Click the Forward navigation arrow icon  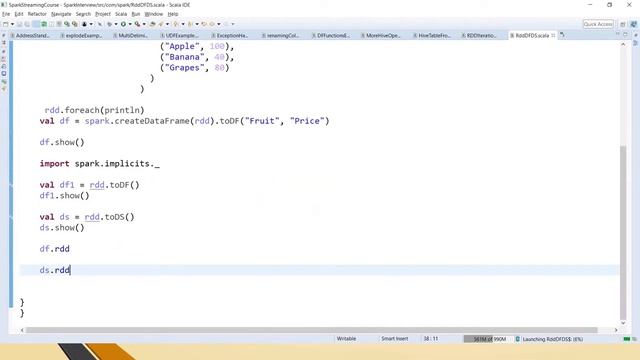click(227, 24)
